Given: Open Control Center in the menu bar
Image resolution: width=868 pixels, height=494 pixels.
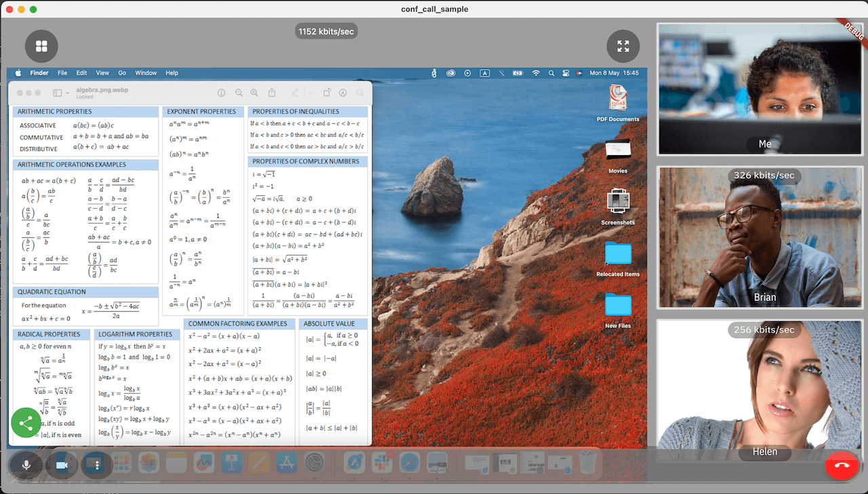Looking at the screenshot, I should 565,73.
